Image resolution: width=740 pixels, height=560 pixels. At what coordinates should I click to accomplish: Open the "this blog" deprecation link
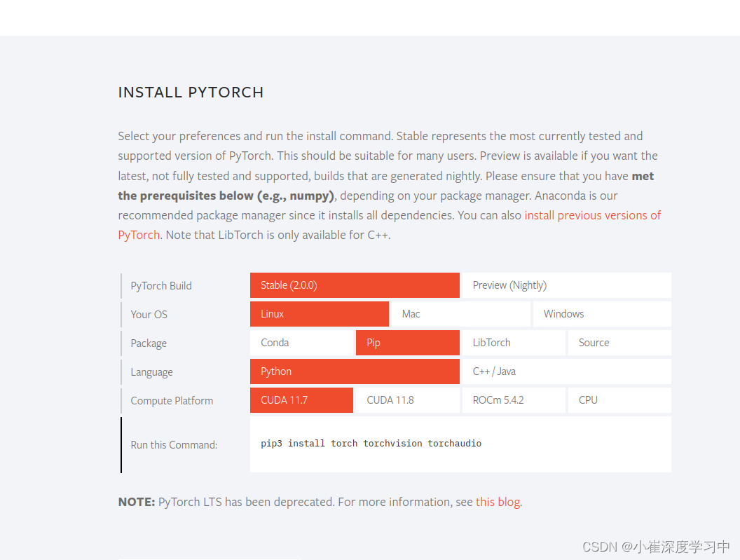pos(498,501)
